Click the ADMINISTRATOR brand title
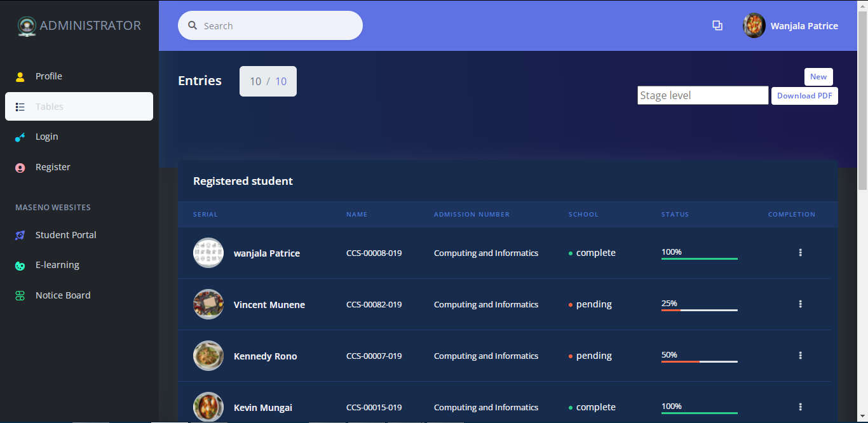Viewport: 868px width, 423px height. click(90, 25)
